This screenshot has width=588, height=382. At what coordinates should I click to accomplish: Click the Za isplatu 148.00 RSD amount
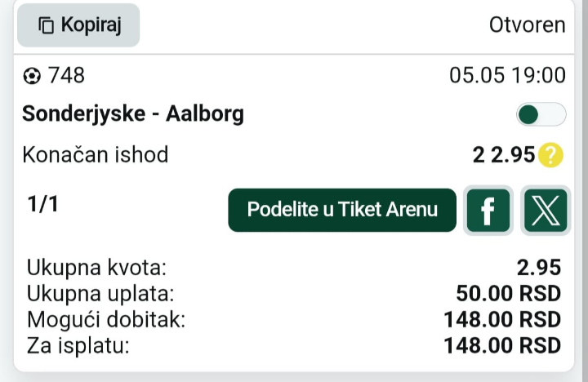click(502, 345)
